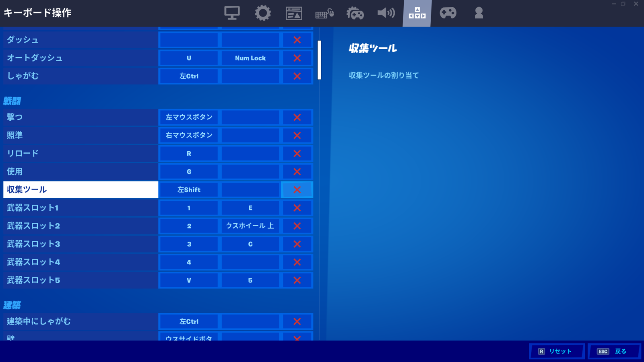Open the game settings gear tab

263,13
